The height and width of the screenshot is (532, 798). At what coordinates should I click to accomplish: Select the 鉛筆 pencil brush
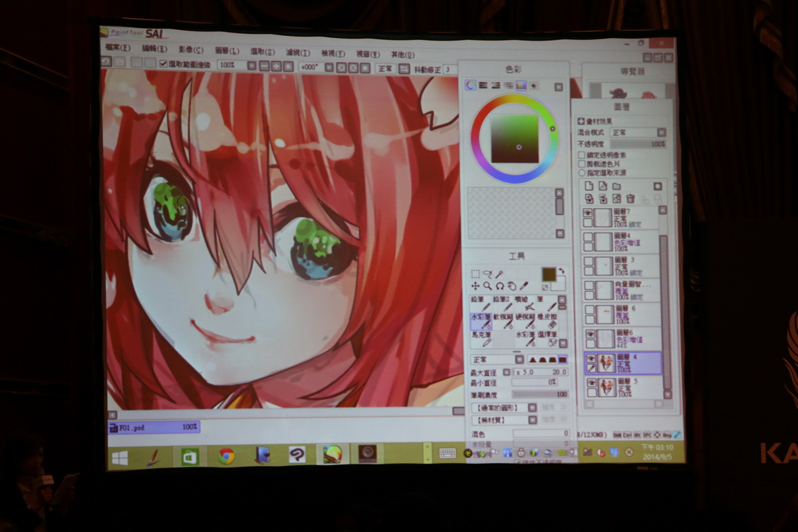point(480,303)
